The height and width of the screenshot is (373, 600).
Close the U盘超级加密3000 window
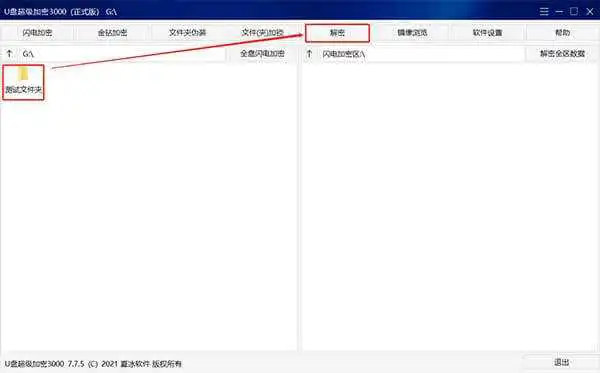point(590,11)
